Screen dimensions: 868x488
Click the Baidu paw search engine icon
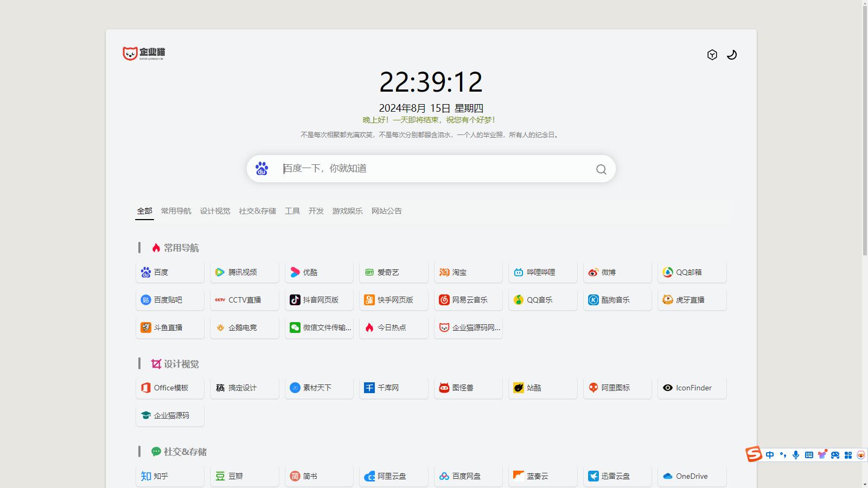pyautogui.click(x=262, y=169)
